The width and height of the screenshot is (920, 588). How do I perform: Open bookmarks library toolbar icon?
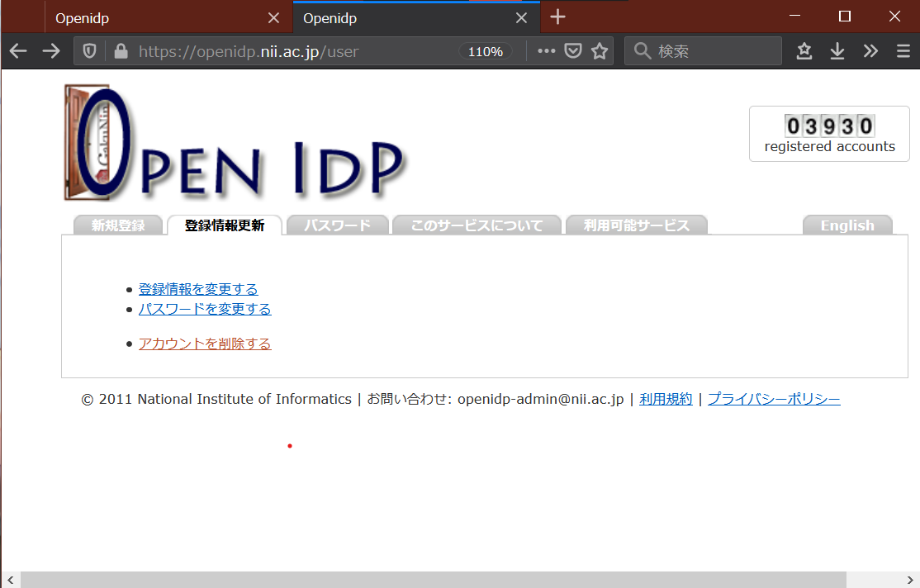[x=804, y=51]
